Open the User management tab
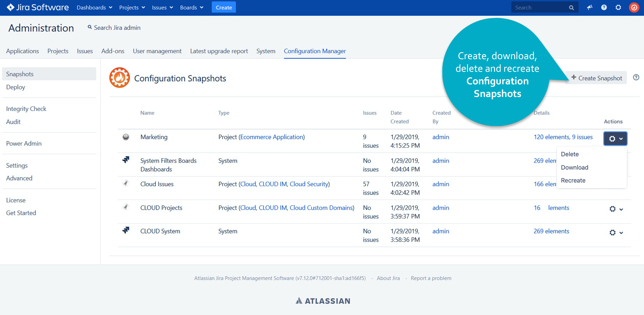This screenshot has height=315, width=644. (157, 51)
